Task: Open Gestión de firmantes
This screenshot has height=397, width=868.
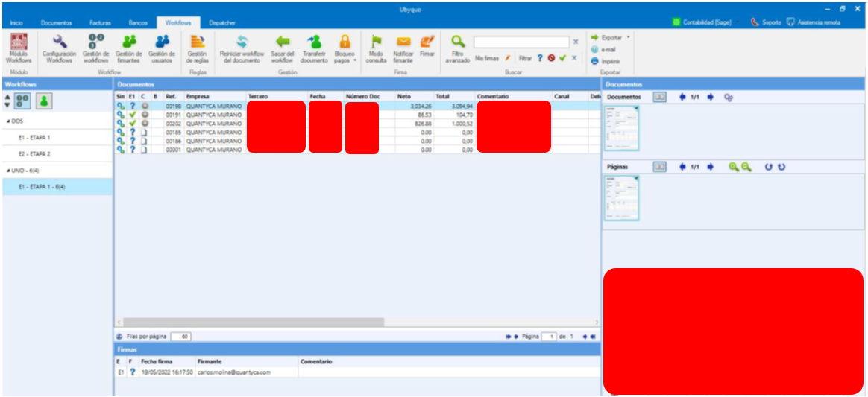Action: pos(129,48)
